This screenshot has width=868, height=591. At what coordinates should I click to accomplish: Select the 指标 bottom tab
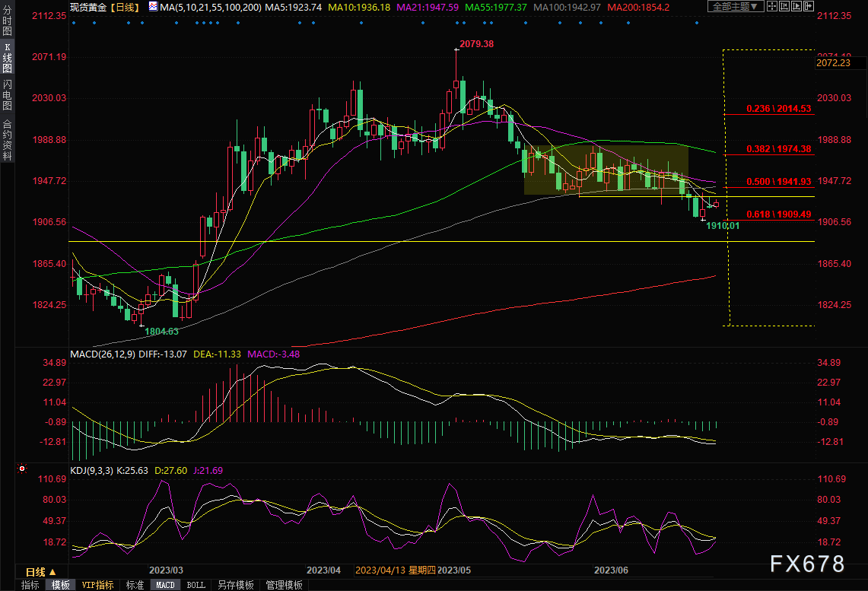point(30,585)
